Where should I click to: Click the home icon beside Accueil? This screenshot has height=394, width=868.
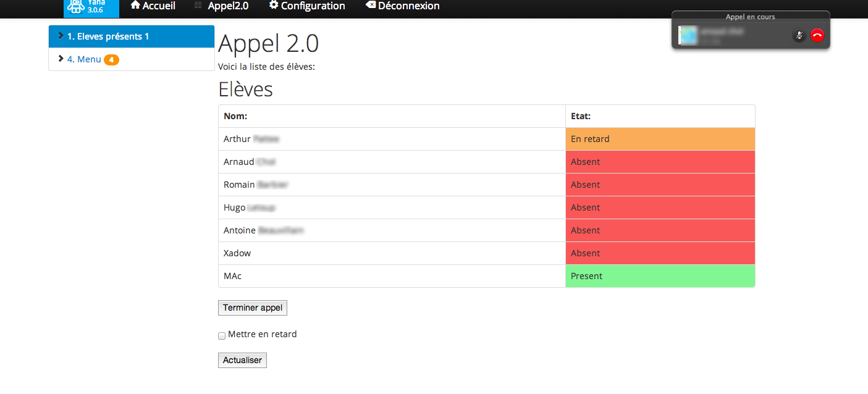click(135, 5)
